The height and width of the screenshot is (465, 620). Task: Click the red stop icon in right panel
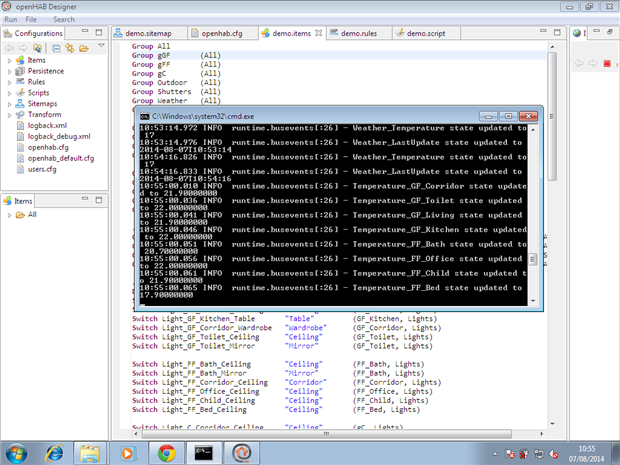click(x=607, y=64)
